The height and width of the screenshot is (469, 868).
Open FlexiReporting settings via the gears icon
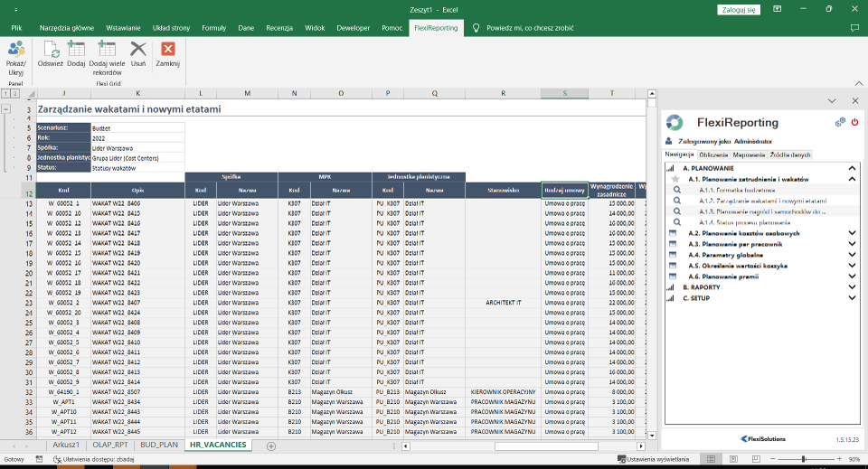click(840, 122)
